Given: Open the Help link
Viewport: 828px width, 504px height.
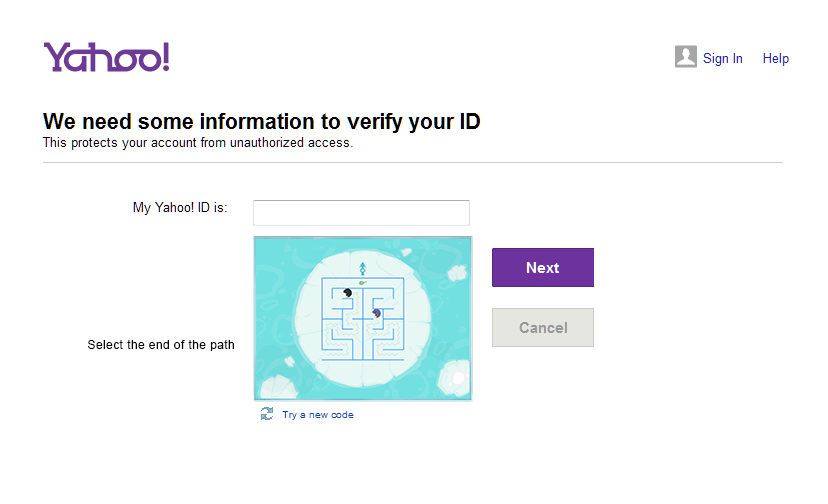Looking at the screenshot, I should point(775,58).
